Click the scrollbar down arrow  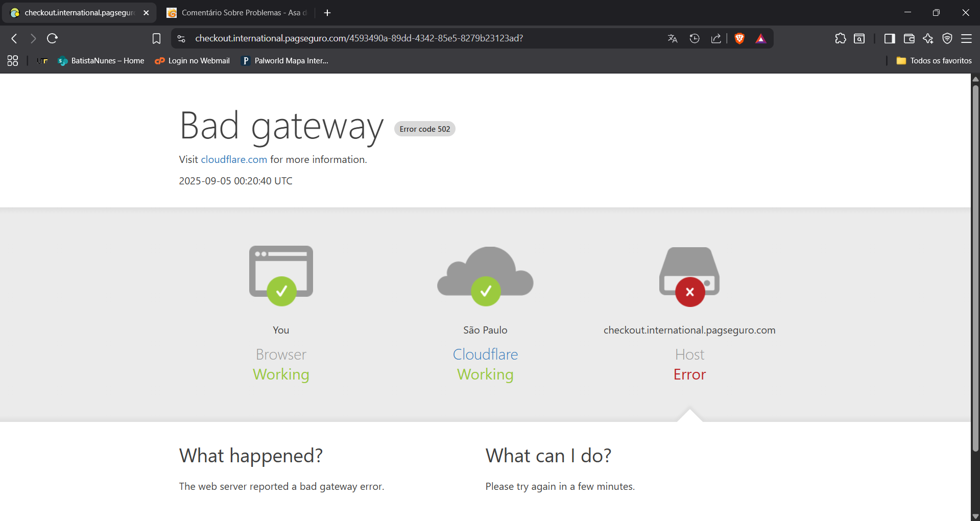pyautogui.click(x=975, y=516)
